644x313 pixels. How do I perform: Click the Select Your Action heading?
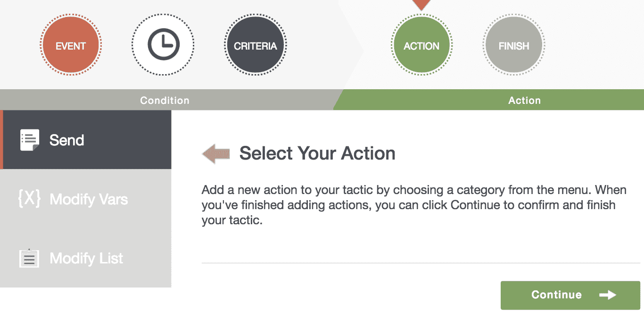[317, 153]
